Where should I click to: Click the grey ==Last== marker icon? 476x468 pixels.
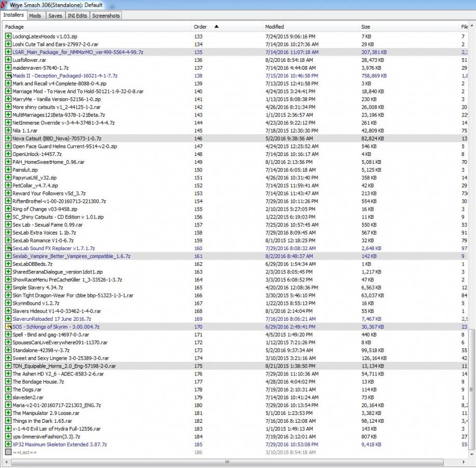(x=8, y=452)
